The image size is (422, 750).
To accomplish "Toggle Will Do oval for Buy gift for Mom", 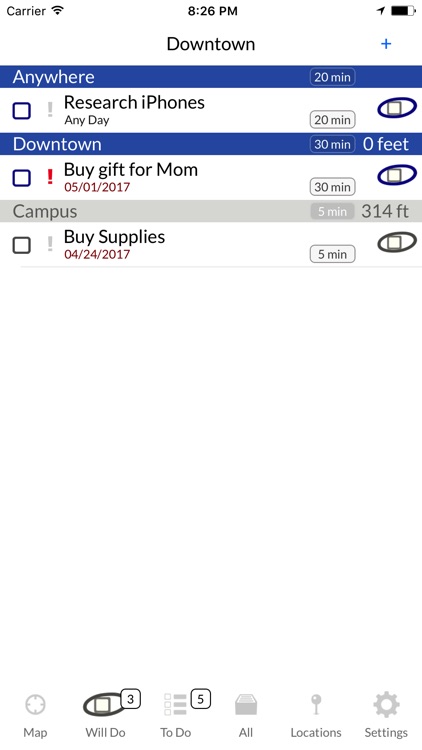I will coord(397,175).
